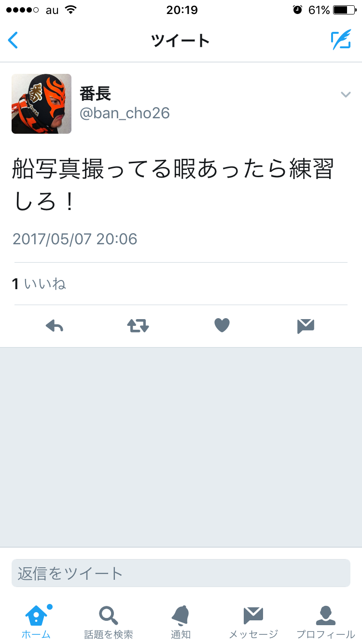
Task: Switch to the ホーム tab
Action: click(x=36, y=622)
